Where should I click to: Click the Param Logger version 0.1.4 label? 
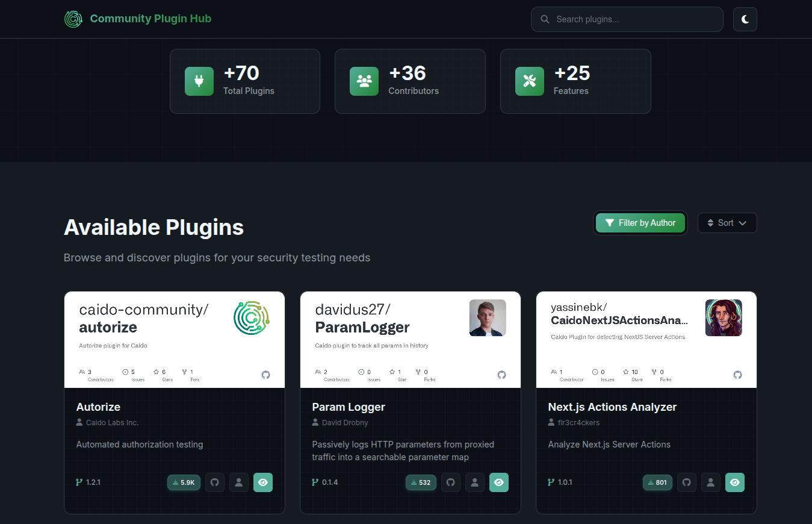pos(330,482)
